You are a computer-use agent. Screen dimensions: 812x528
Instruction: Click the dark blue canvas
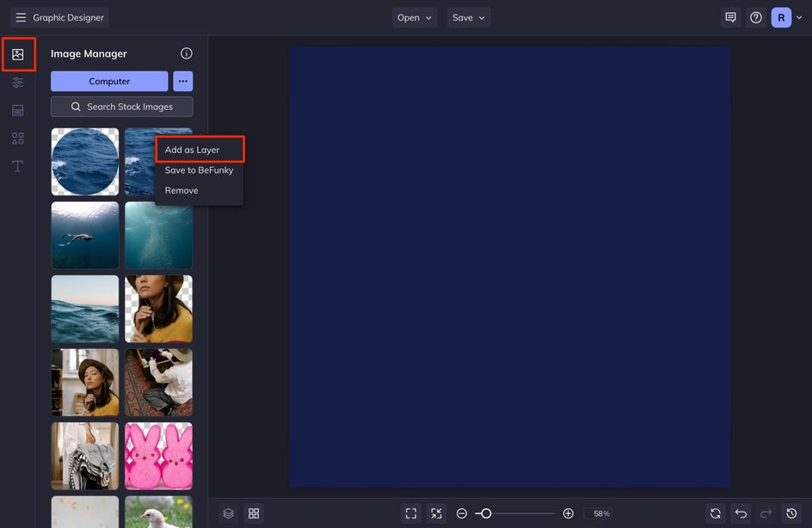click(509, 267)
